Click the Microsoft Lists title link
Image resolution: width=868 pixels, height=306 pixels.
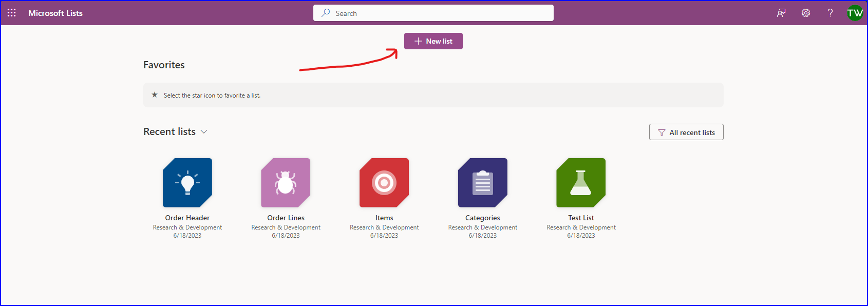55,13
